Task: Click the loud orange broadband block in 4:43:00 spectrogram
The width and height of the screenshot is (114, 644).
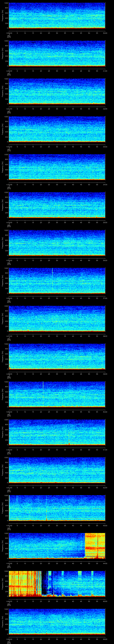Action: click(95, 546)
